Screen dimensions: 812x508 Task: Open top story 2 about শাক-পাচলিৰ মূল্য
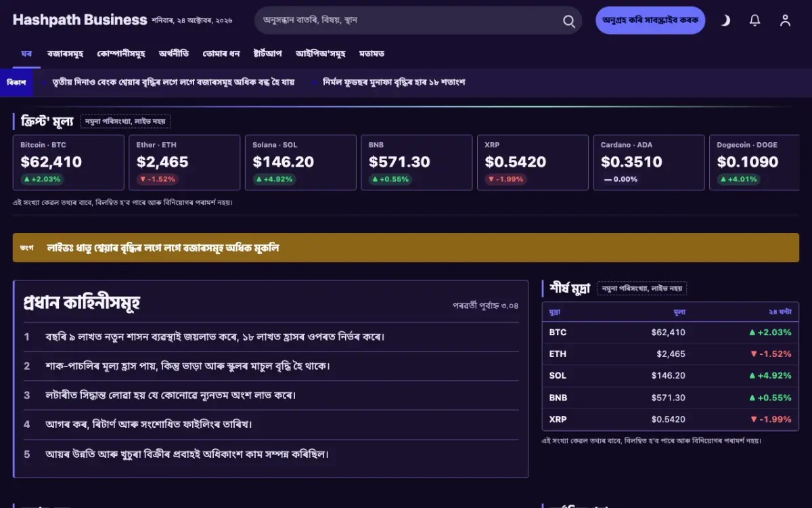pyautogui.click(x=271, y=366)
